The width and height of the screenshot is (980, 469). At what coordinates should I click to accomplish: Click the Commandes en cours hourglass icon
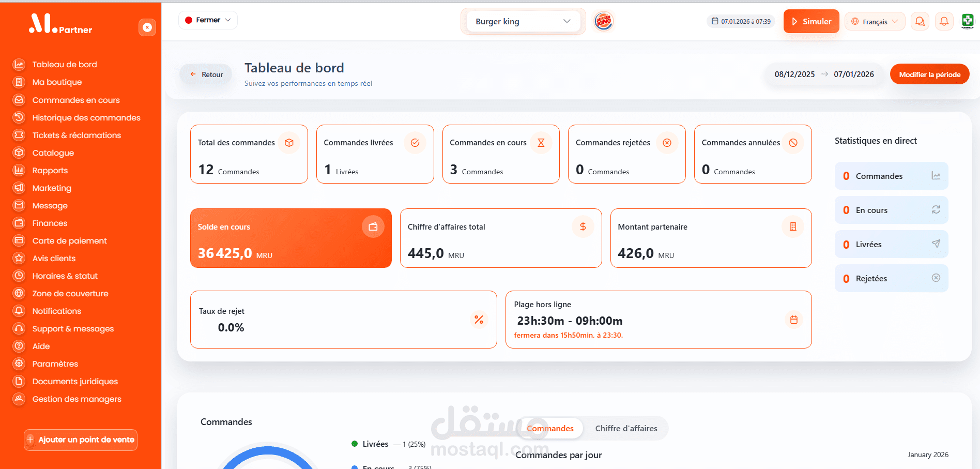click(x=541, y=143)
